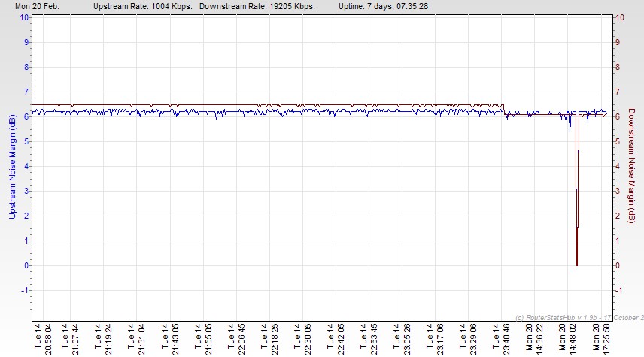Click the RouterStatsHub copyright watermark text
Screen dimensions: 644x357
click(x=579, y=316)
